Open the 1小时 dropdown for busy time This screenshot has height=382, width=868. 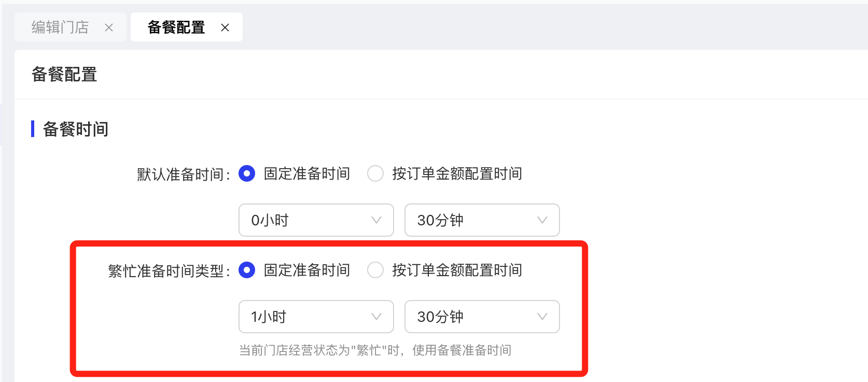point(316,317)
